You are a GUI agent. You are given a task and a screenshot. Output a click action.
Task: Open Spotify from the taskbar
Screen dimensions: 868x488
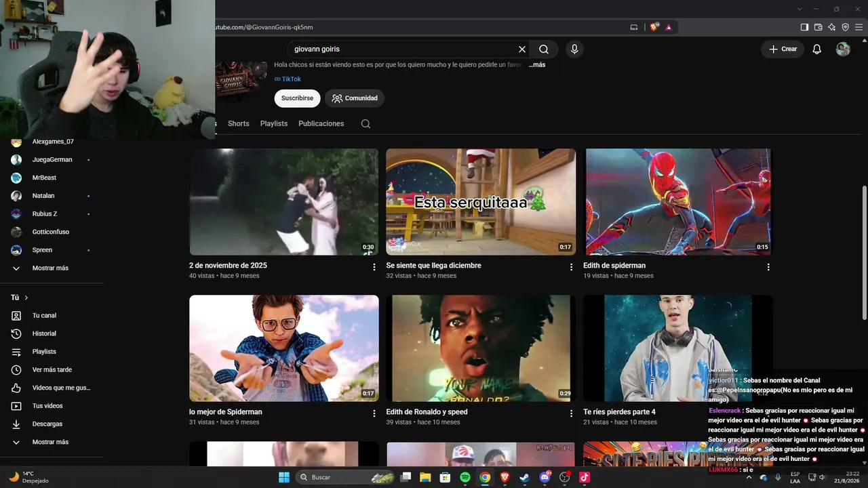click(465, 477)
